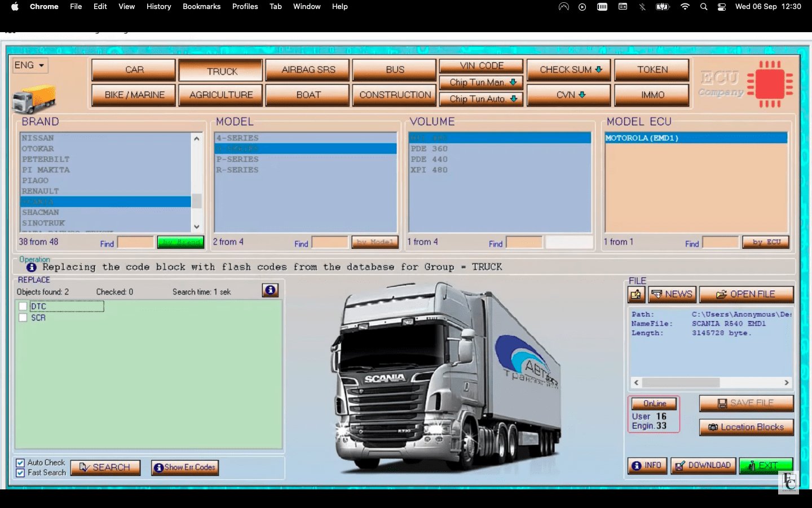The width and height of the screenshot is (812, 508).
Task: Open the Bookmarks menu in the menu bar
Action: [x=201, y=7]
